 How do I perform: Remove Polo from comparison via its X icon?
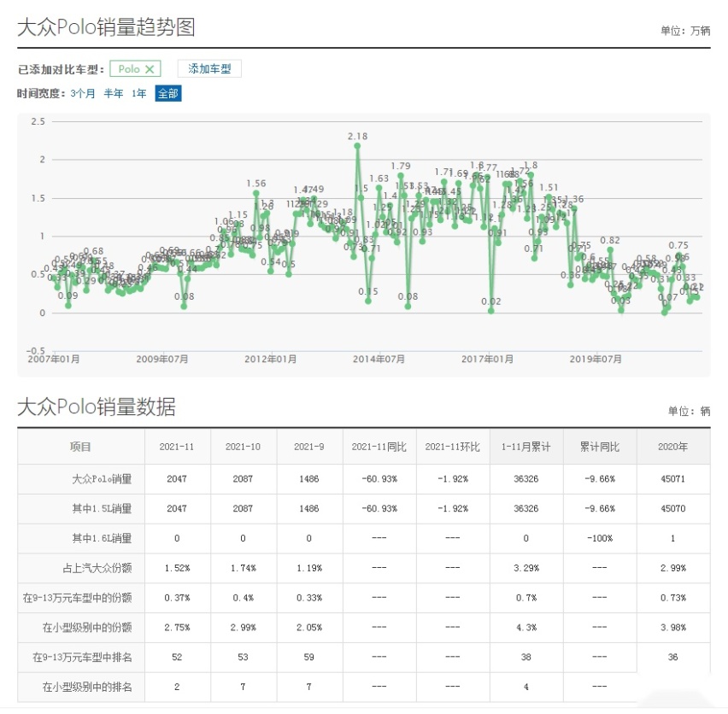pyautogui.click(x=150, y=69)
